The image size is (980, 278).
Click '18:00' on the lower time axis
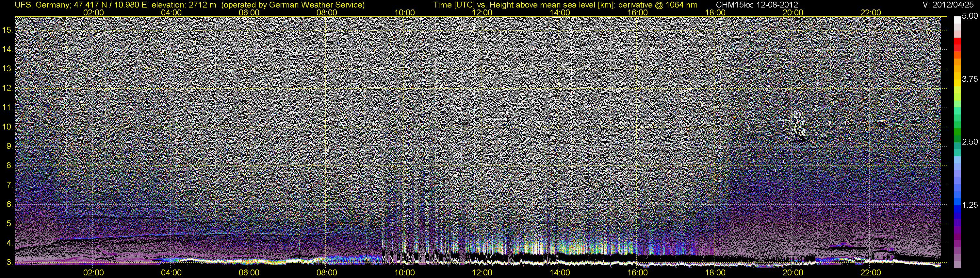[x=715, y=273]
